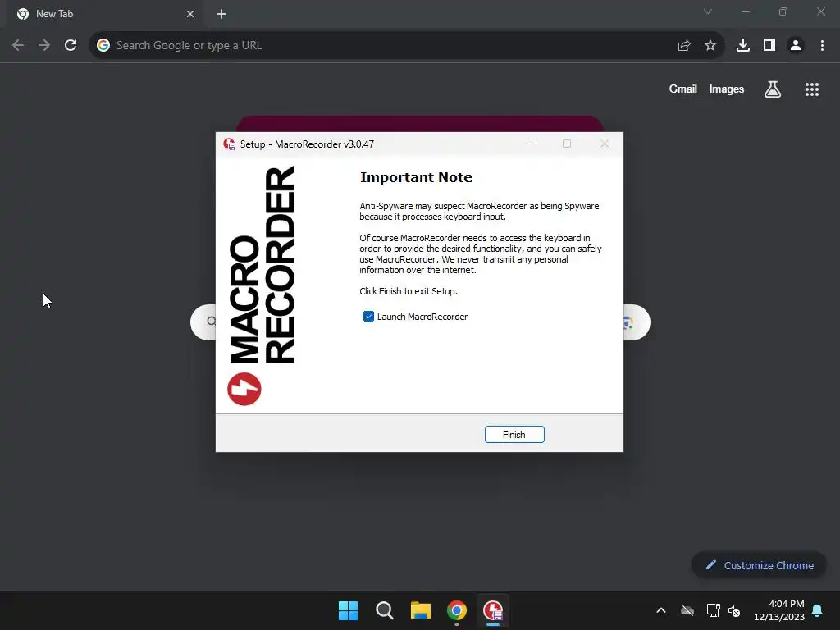840x630 pixels.
Task: Minimize the MacroRecorder Setup window
Action: (x=530, y=144)
